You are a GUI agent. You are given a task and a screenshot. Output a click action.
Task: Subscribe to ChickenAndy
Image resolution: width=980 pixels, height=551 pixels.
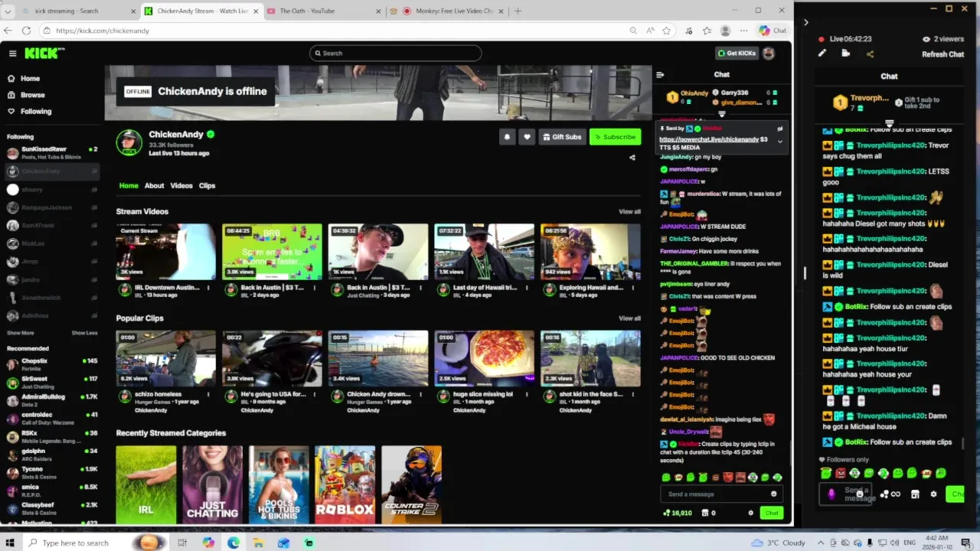(x=615, y=137)
